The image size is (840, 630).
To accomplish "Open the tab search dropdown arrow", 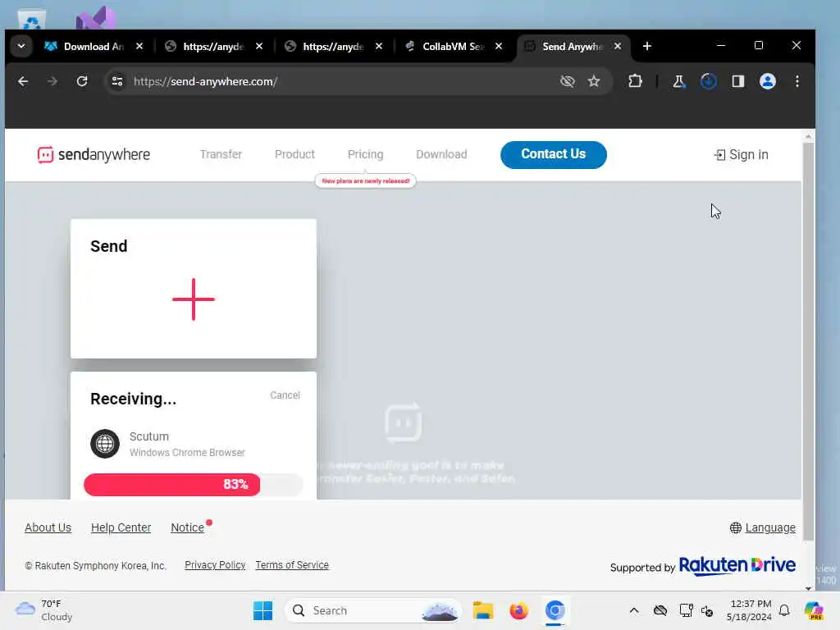I will pyautogui.click(x=21, y=46).
